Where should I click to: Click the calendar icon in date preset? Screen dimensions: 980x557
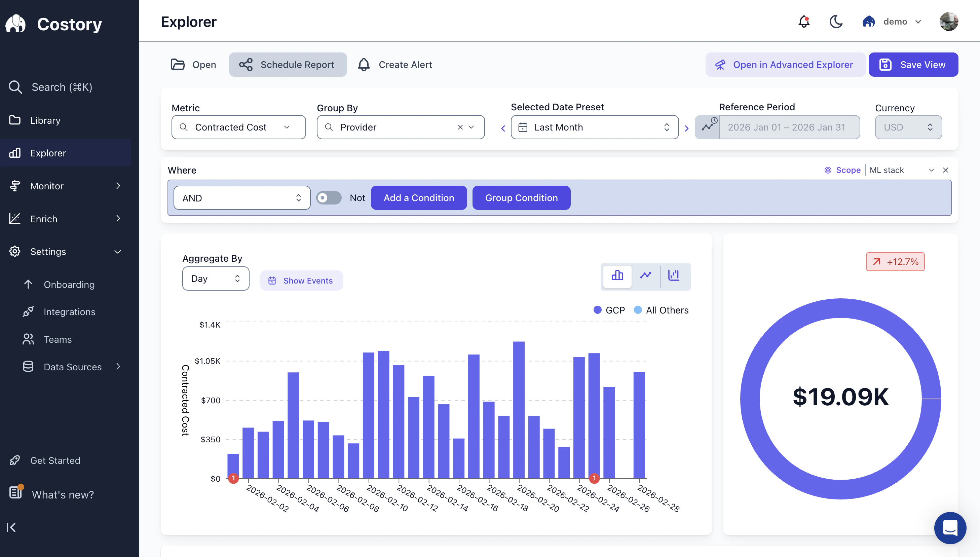[x=523, y=127]
